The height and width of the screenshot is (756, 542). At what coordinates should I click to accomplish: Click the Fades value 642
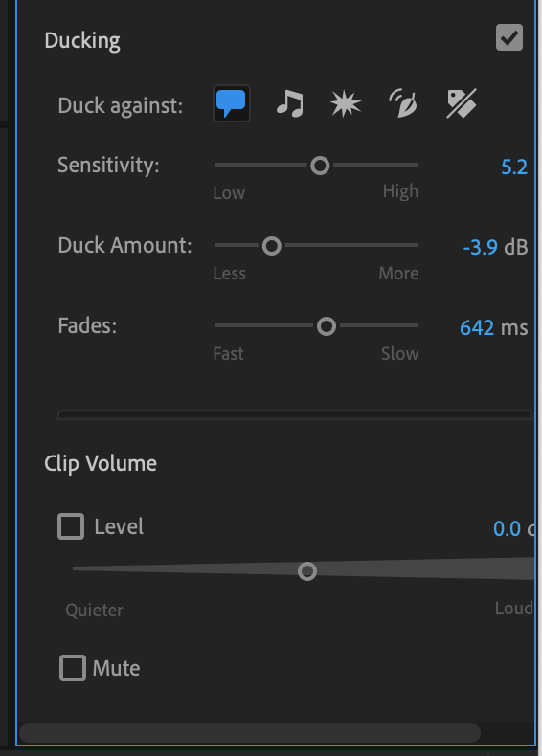tap(477, 328)
